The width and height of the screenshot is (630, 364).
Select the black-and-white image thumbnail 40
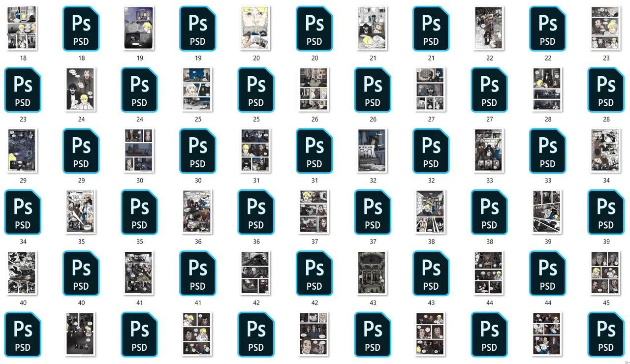click(x=23, y=273)
